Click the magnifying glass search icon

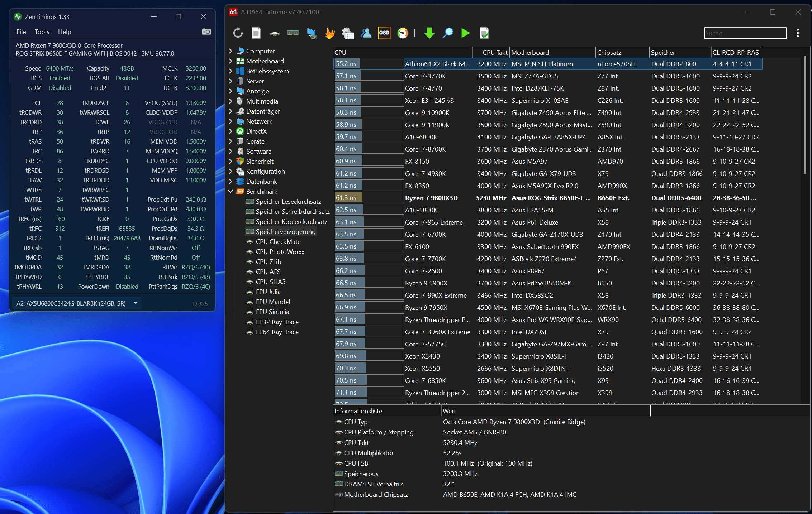point(447,33)
